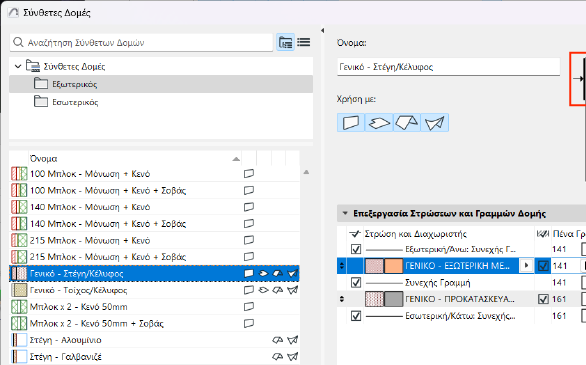Select 215 Μπλοκ - Μόνωση + Κενό + Σοβάς
The image size is (586, 365).
[154, 257]
